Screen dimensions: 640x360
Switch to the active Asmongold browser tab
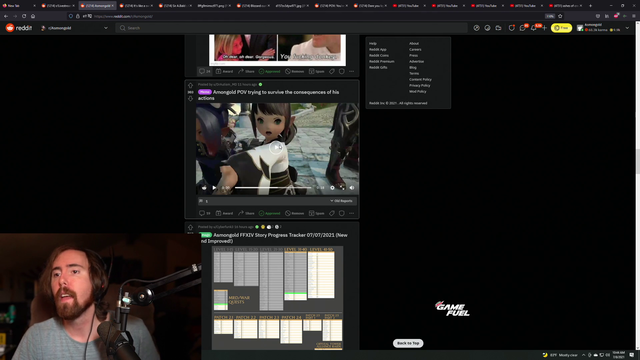point(98,6)
